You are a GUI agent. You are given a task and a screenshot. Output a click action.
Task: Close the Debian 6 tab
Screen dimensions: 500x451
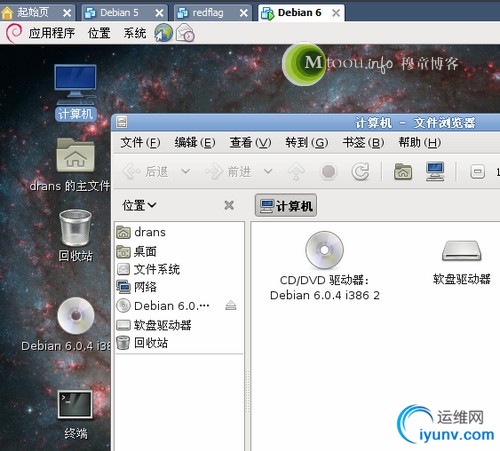pyautogui.click(x=336, y=13)
